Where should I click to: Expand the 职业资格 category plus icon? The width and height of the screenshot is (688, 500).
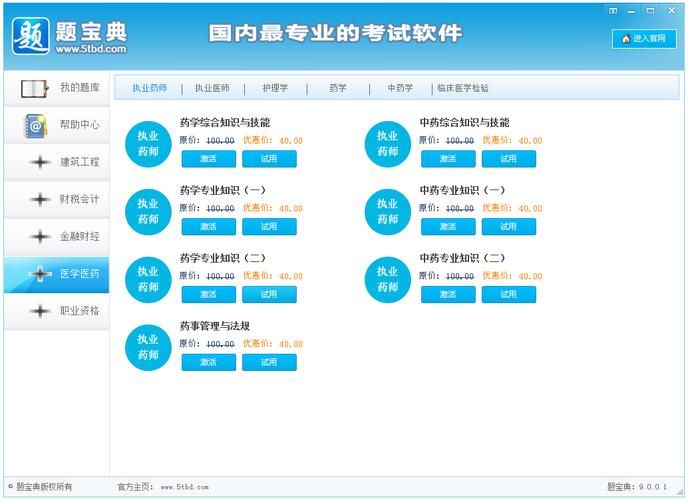[x=40, y=311]
